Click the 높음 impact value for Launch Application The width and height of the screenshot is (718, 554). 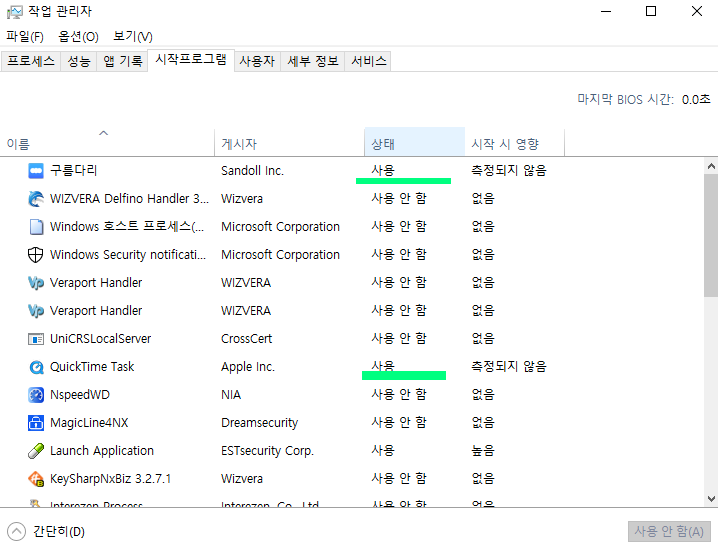(483, 451)
